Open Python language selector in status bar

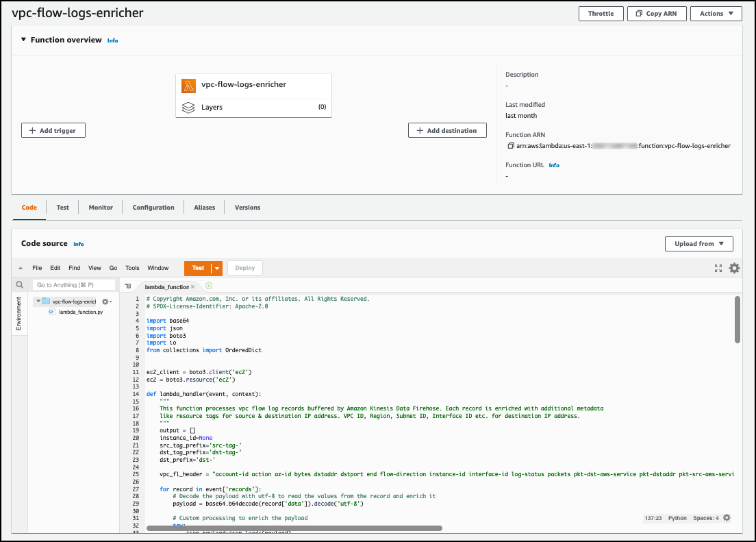[x=677, y=518]
